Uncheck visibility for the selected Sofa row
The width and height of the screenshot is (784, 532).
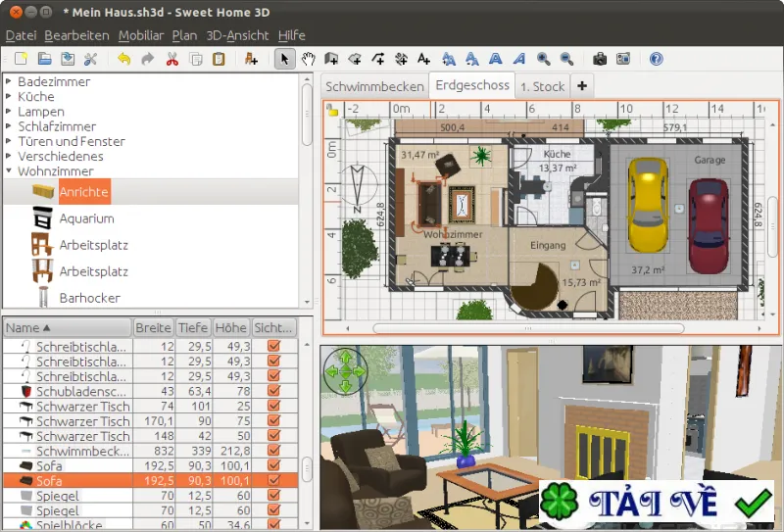pyautogui.click(x=273, y=480)
